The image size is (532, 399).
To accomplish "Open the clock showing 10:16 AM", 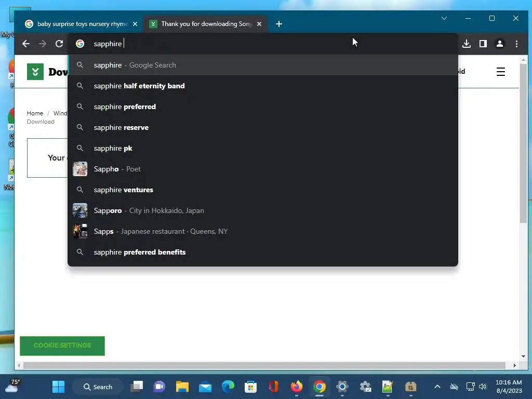I will 509,387.
